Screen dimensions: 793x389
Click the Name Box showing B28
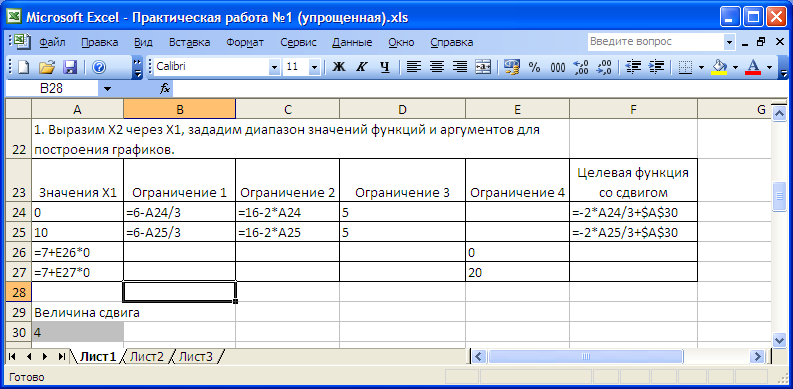(52, 89)
